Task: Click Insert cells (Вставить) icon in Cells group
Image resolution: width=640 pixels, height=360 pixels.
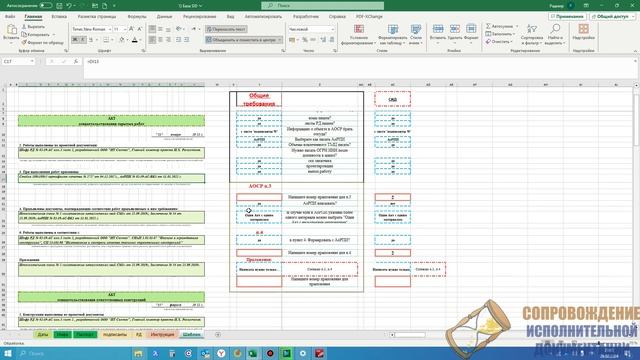Action: tap(438, 29)
